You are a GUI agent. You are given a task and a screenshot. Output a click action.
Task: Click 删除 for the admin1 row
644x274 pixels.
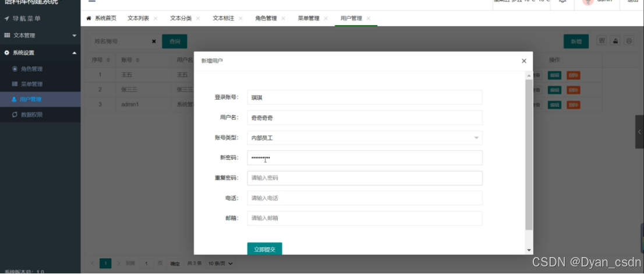coord(574,105)
